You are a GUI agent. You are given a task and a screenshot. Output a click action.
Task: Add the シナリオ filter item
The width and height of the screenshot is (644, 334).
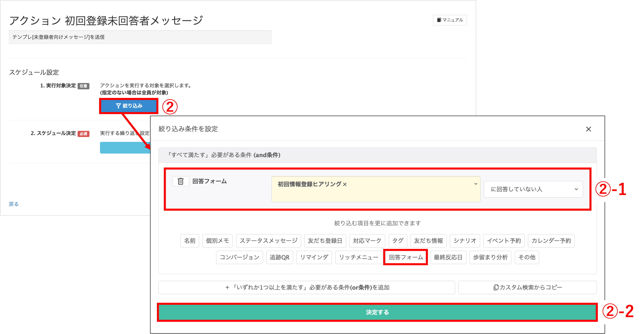(x=465, y=241)
